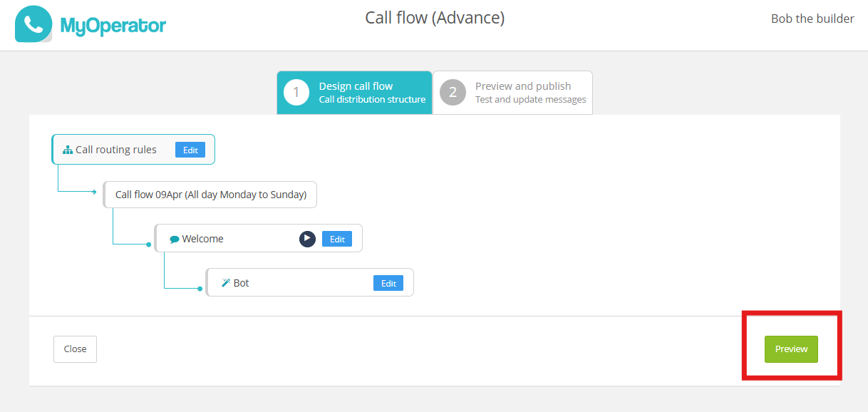
Task: Play the Welcome message audio
Action: tap(307, 239)
